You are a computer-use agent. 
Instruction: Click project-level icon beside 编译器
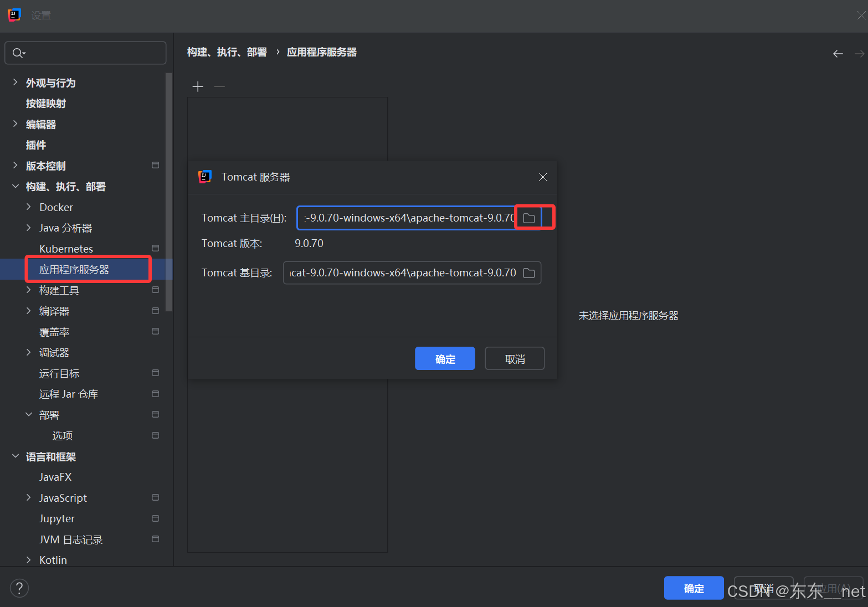156,311
